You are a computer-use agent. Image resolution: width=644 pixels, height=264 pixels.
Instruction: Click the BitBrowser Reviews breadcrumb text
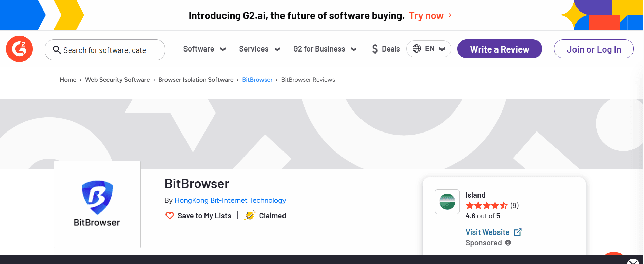pyautogui.click(x=308, y=80)
